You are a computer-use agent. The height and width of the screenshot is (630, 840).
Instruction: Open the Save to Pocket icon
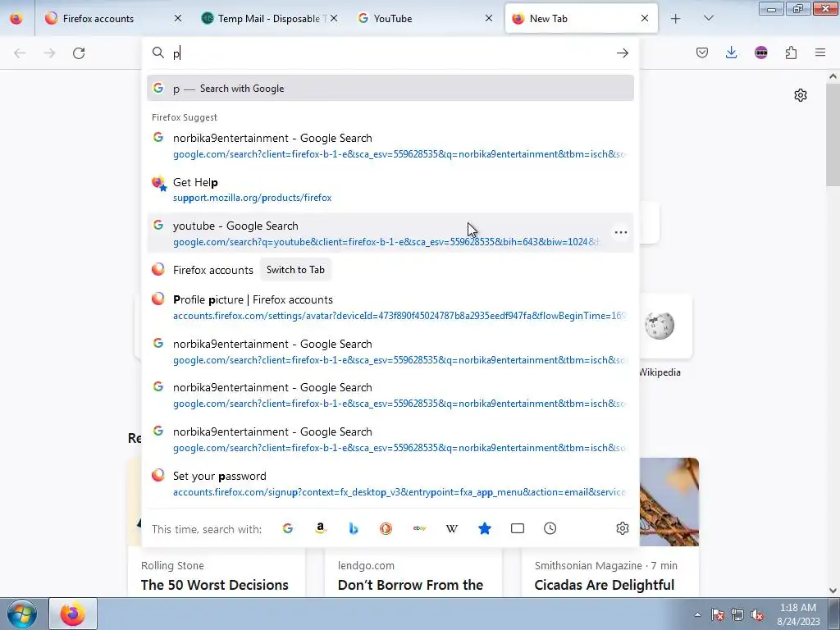click(x=702, y=52)
